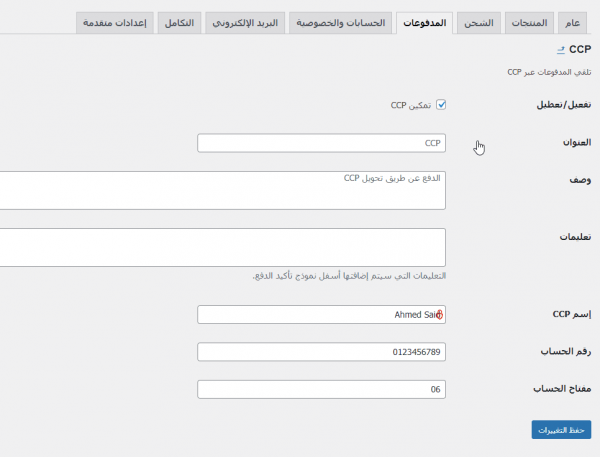
Task: Click the تمكين CCP checkbox label text
Action: click(x=410, y=104)
